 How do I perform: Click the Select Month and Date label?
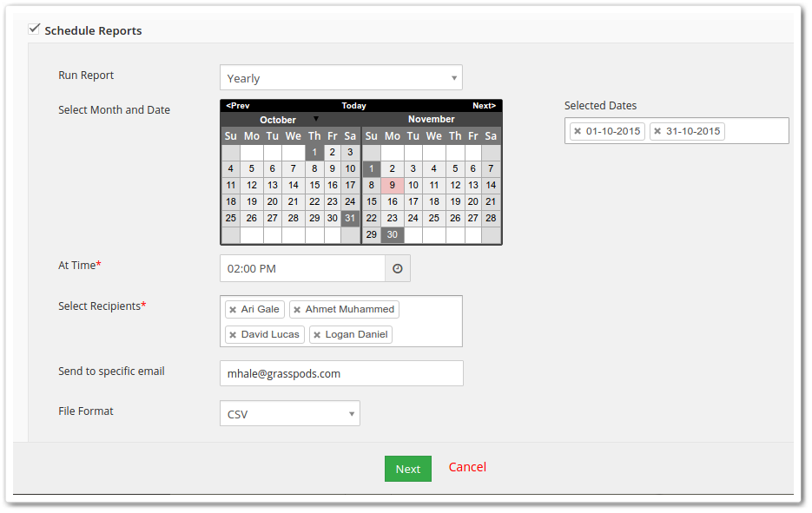114,109
